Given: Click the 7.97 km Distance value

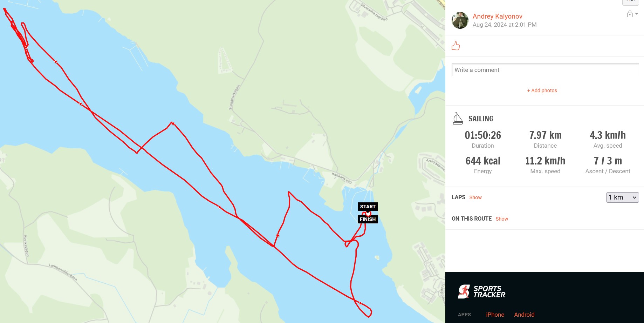Looking at the screenshot, I should click(x=545, y=135).
